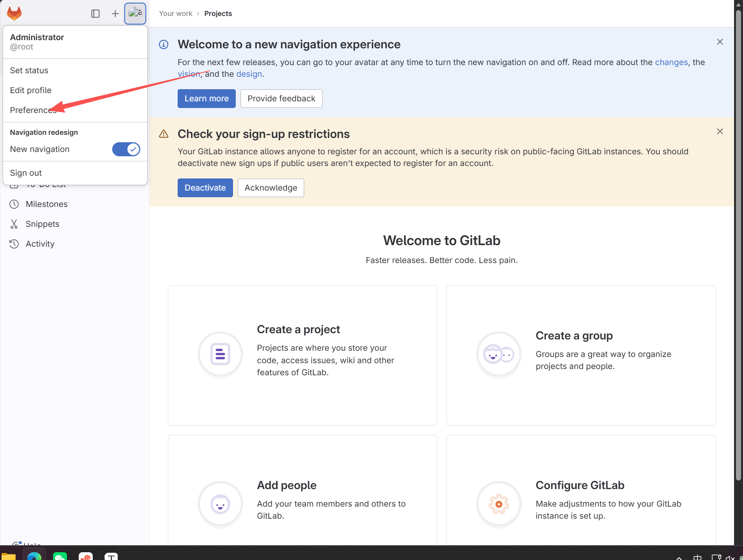Click the GitLab fox logo
743x560 pixels.
point(14,14)
